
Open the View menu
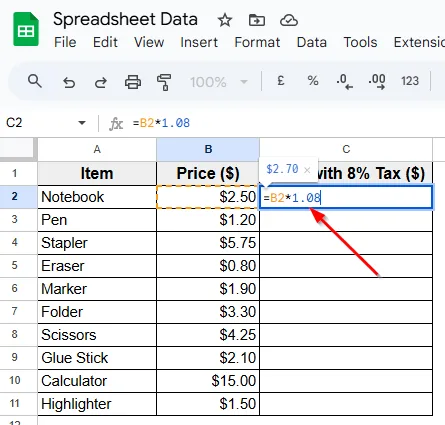[149, 42]
